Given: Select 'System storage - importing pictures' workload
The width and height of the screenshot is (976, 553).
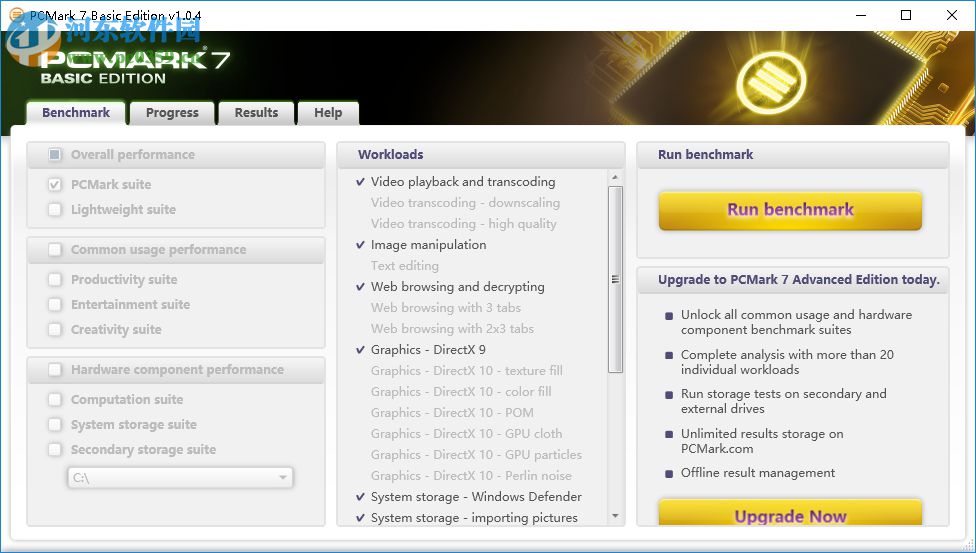Looking at the screenshot, I should [474, 518].
